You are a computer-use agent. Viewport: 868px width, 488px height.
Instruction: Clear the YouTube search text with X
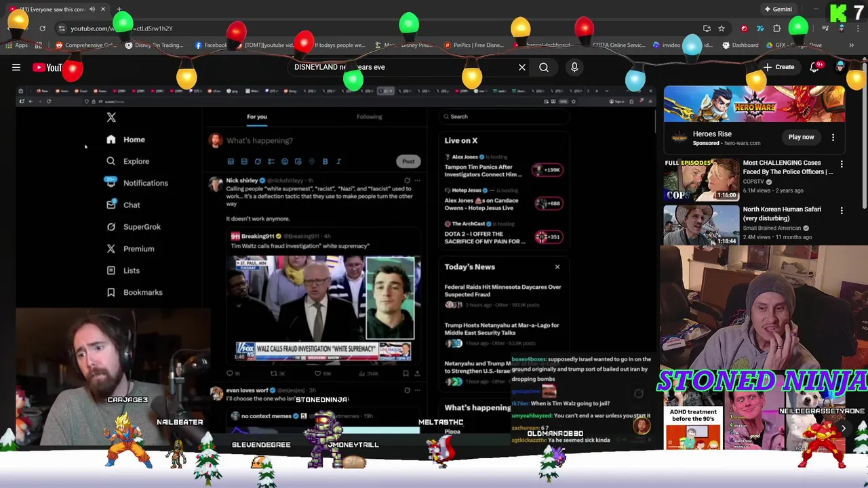pyautogui.click(x=522, y=67)
